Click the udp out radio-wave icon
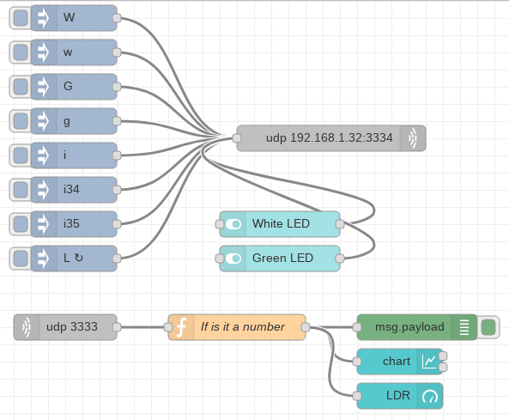Viewport: 509px width, 420px height. (413, 138)
